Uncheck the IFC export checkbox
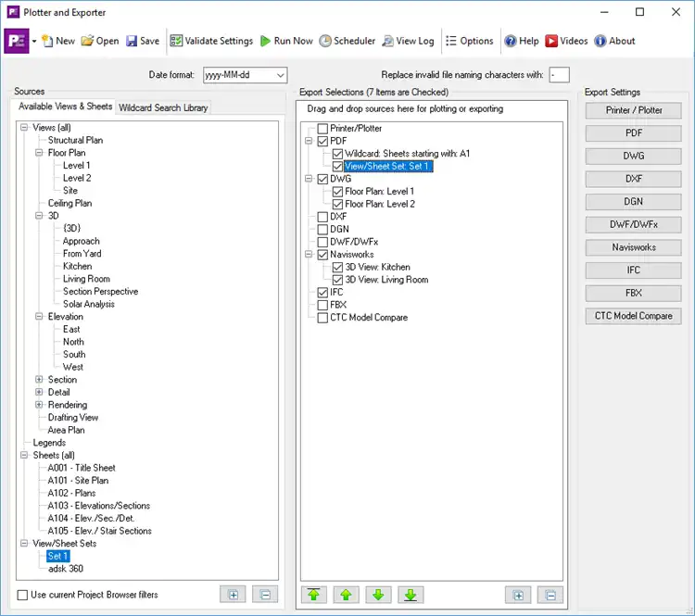695x616 pixels. pos(322,293)
